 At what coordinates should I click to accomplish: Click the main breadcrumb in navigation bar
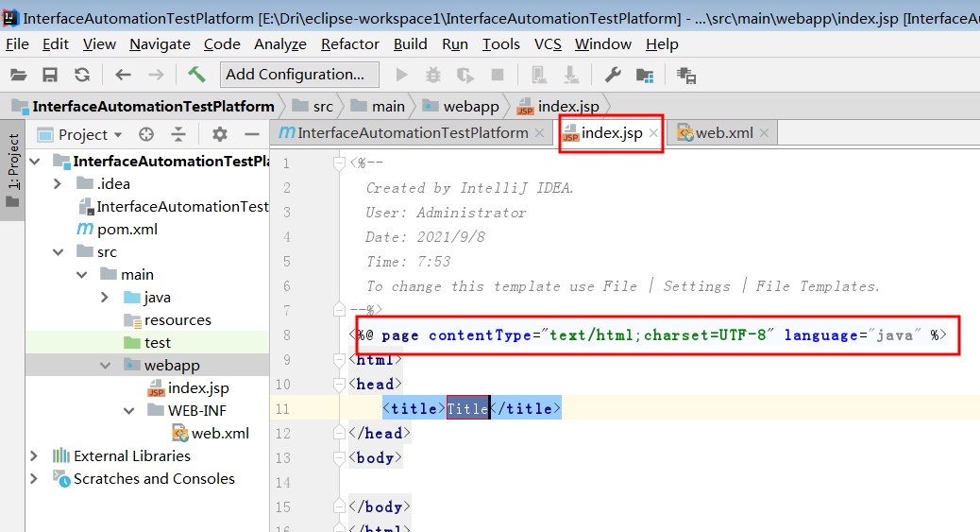379,107
